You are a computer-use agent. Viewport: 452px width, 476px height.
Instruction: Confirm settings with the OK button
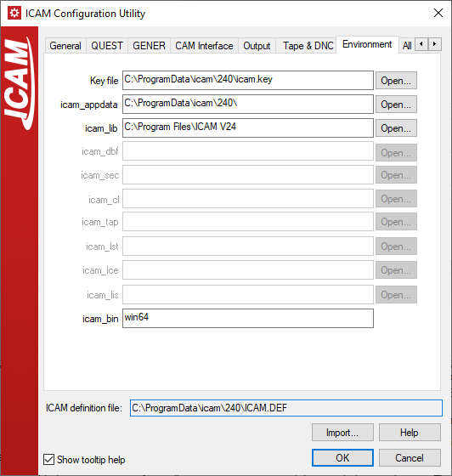pos(342,458)
